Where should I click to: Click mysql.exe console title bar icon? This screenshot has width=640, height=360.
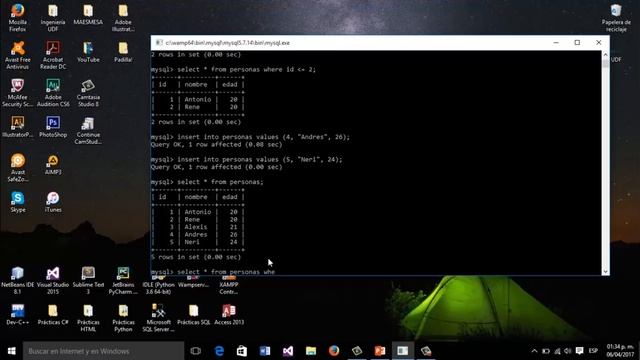tap(159, 42)
